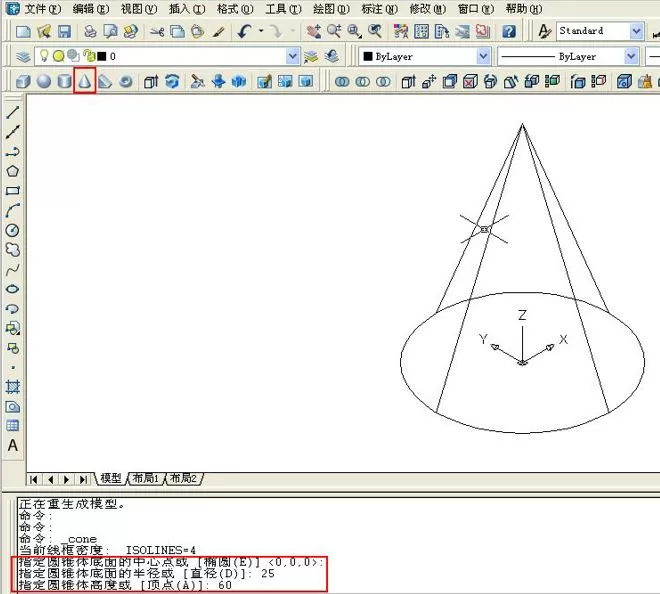The image size is (660, 594).
Task: Activate the Revolve tool
Action: 172,81
